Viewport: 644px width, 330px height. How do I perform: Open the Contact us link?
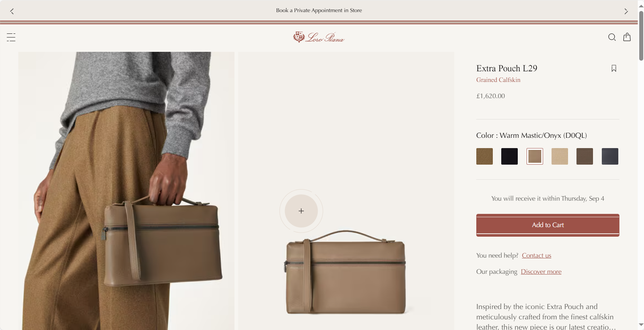[x=536, y=255]
